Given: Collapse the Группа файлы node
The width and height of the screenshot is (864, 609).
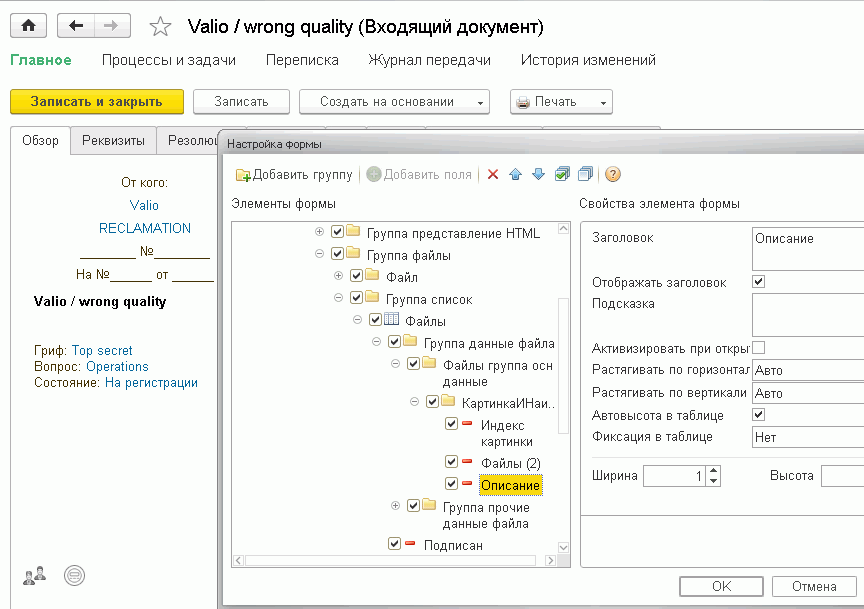Looking at the screenshot, I should coord(319,254).
